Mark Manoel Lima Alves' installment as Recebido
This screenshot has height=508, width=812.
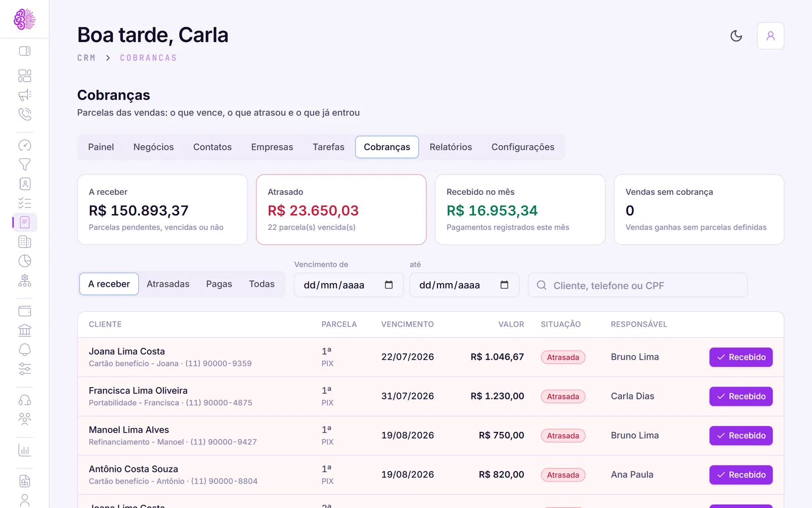point(741,435)
